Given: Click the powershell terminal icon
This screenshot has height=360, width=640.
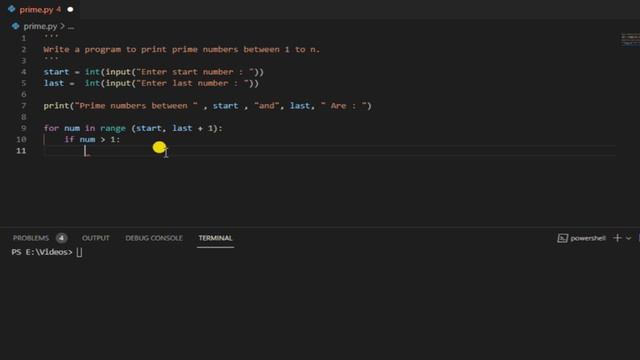Looking at the screenshot, I should [562, 238].
